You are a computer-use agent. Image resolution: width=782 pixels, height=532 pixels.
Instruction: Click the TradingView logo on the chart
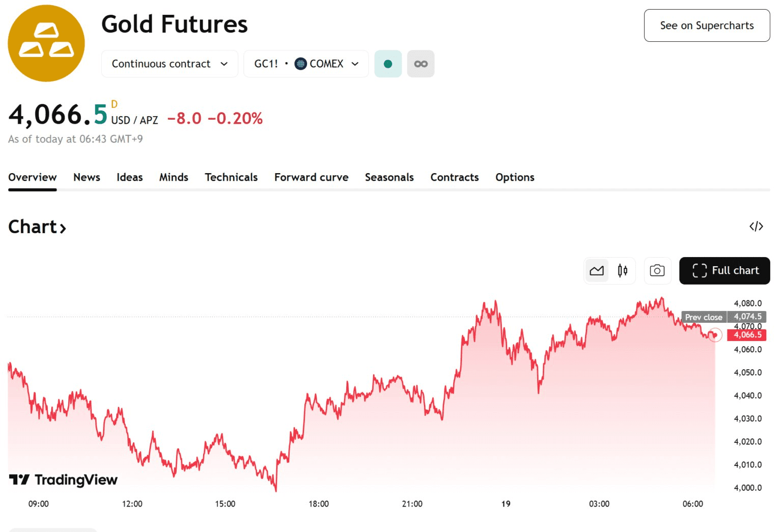point(63,480)
